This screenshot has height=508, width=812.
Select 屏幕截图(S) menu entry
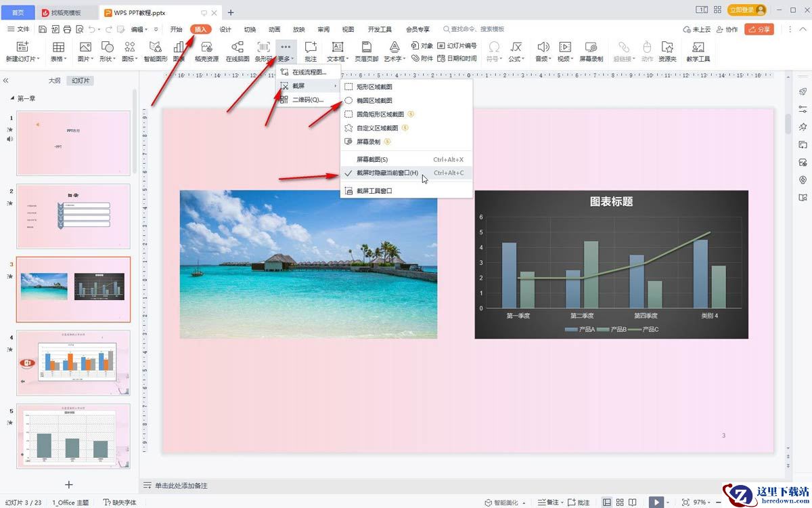tap(406, 159)
